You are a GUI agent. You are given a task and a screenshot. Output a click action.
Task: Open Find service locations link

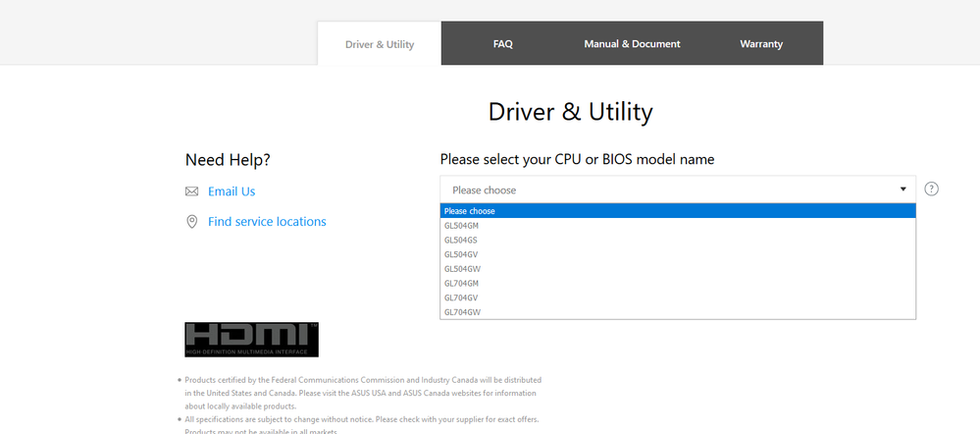point(267,221)
